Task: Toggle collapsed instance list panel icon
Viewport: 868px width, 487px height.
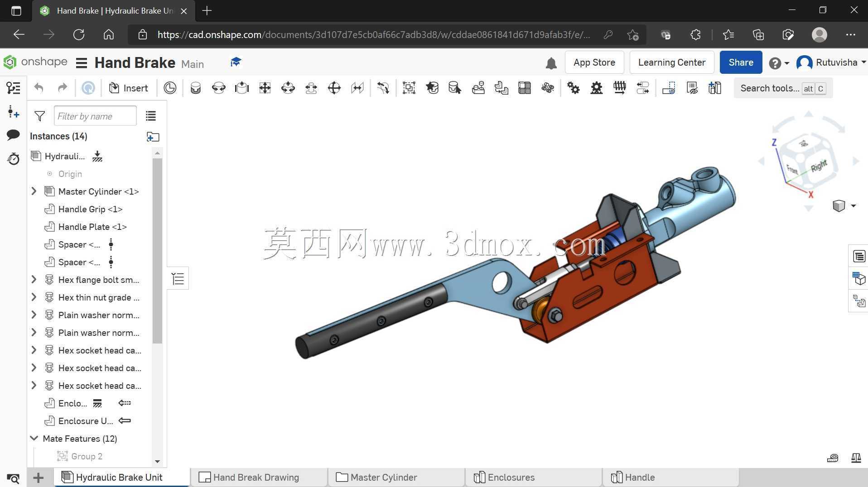Action: coord(178,279)
